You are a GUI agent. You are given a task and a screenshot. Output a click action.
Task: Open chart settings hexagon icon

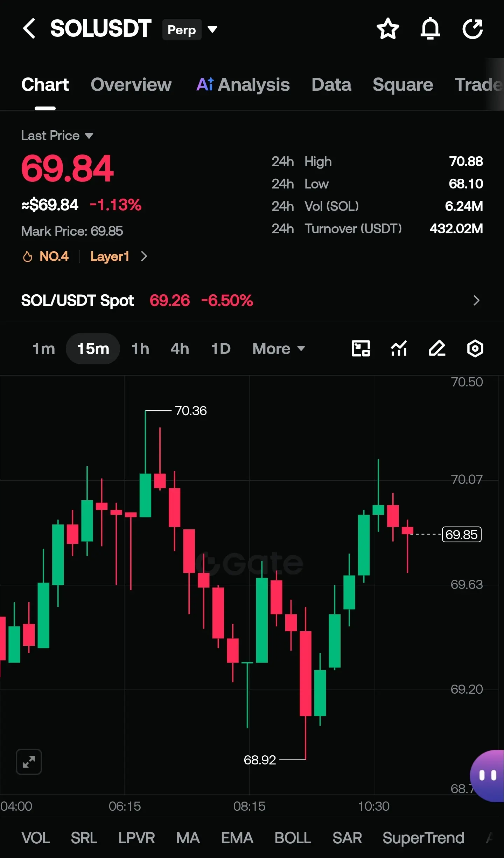(475, 349)
